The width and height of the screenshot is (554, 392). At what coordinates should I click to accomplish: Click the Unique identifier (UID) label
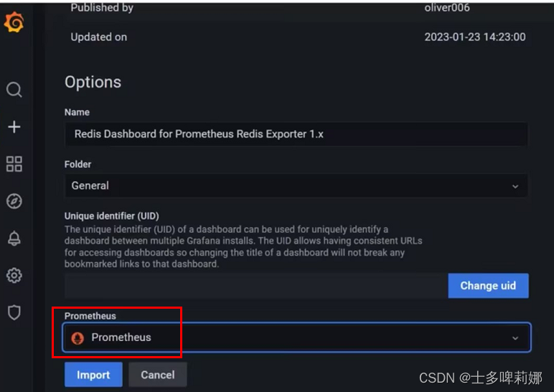112,215
